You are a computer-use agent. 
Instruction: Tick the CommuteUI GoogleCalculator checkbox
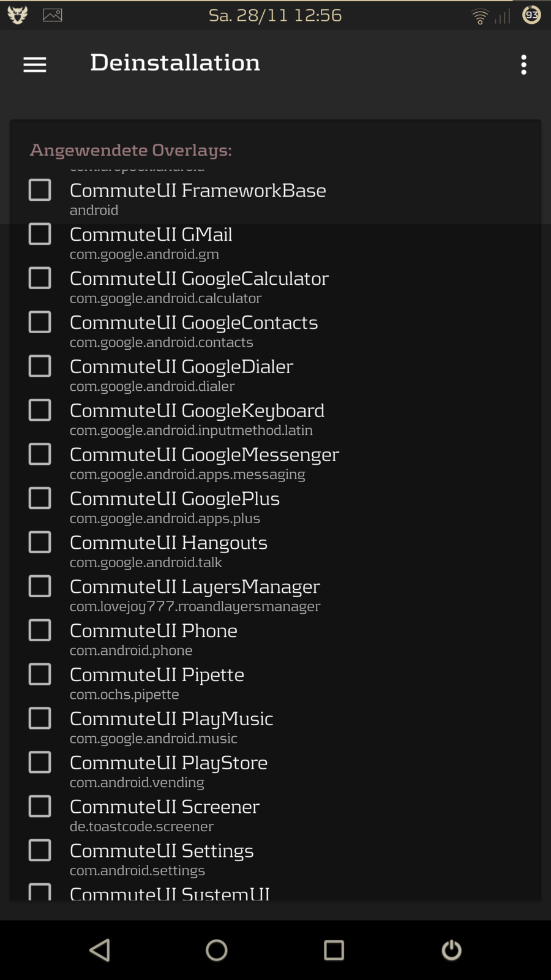[x=40, y=278]
